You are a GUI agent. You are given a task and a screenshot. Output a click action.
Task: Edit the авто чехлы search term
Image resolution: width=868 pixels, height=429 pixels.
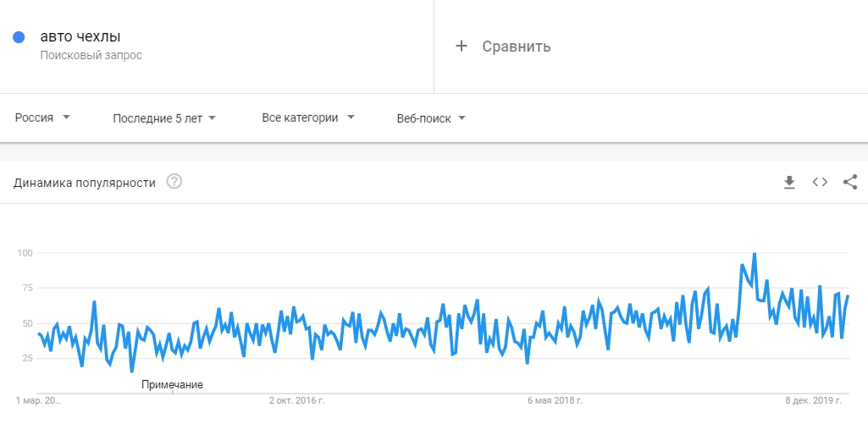(80, 37)
